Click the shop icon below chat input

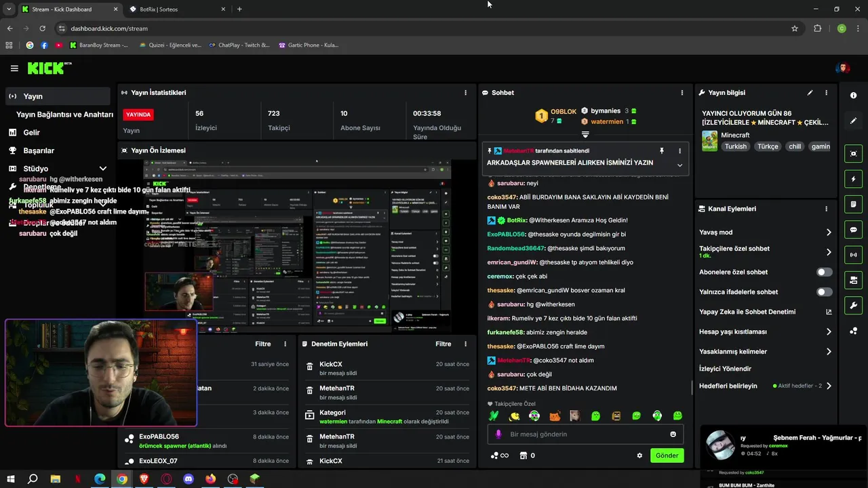(523, 455)
